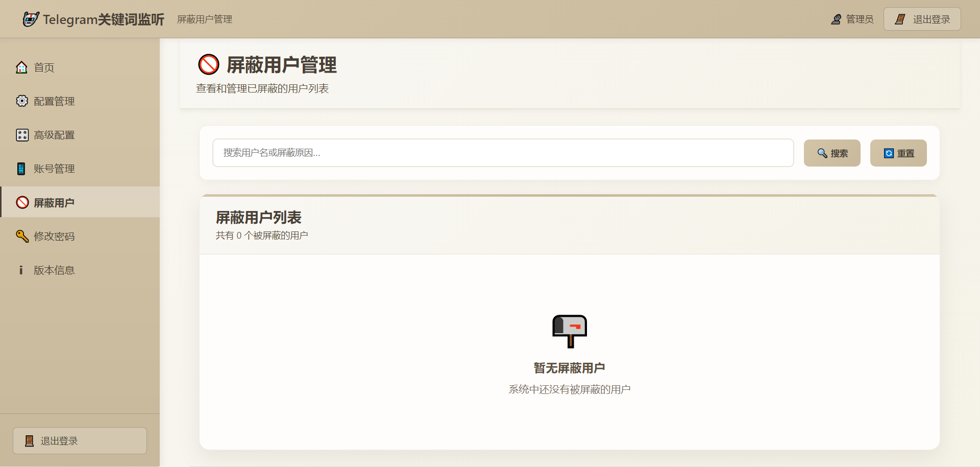Click 退出登录 button in top header

[x=922, y=19]
